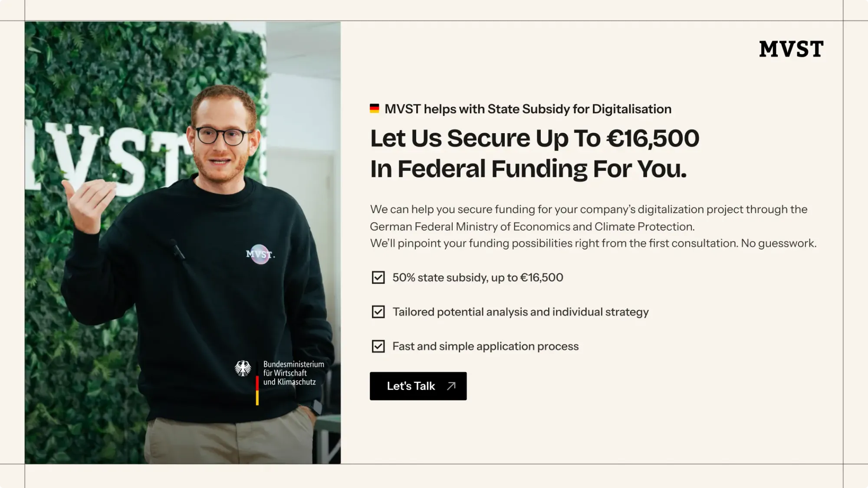Click the photo of the presenter
This screenshot has width=868, height=488.
[182, 243]
